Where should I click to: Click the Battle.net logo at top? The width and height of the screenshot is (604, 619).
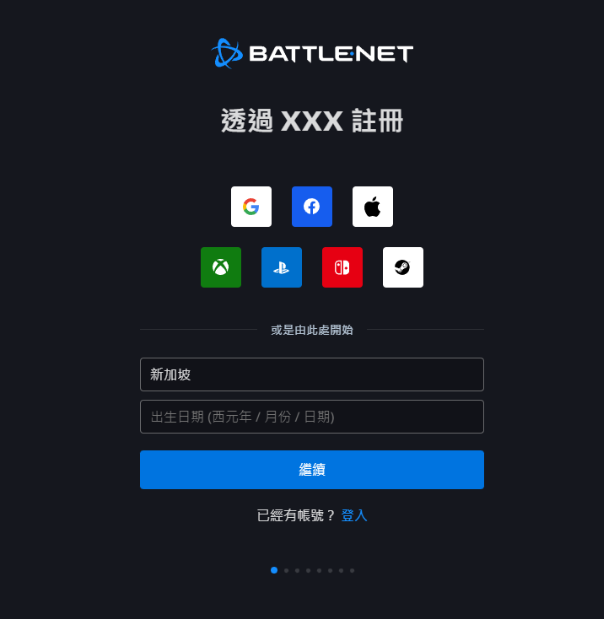(x=312, y=53)
